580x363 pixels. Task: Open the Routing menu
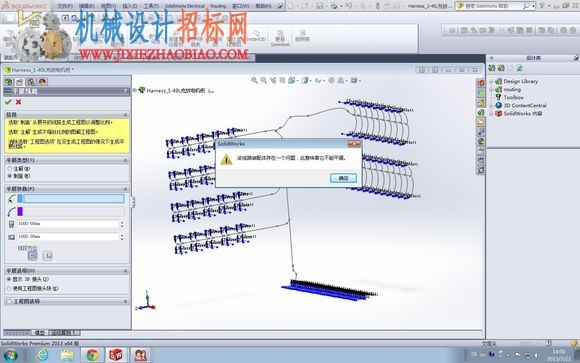pyautogui.click(x=218, y=6)
